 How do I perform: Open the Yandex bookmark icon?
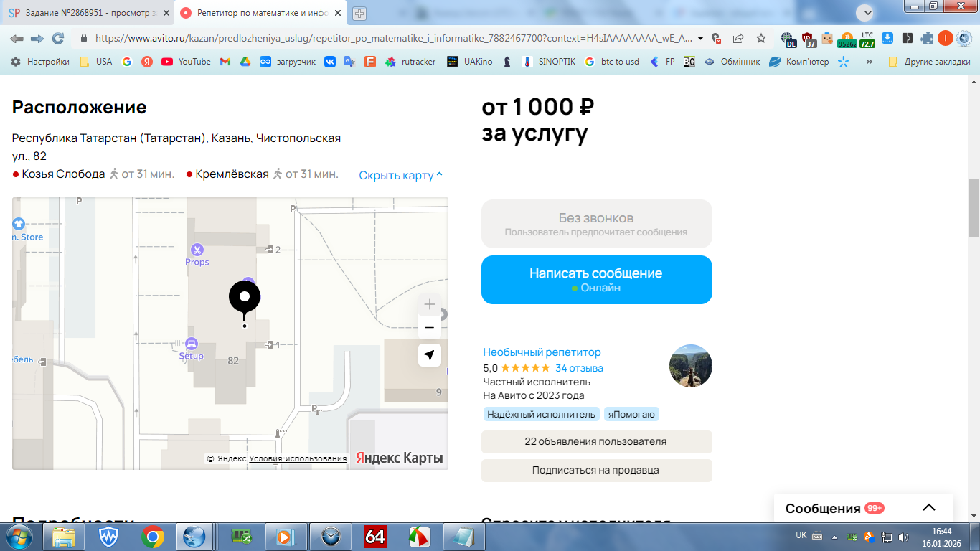(x=147, y=62)
